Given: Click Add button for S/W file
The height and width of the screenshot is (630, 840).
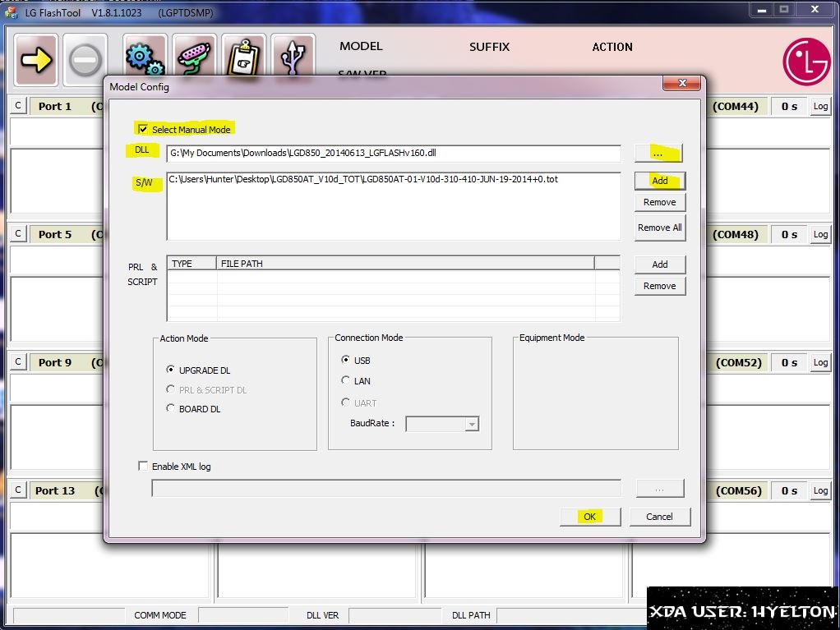Looking at the screenshot, I should pos(659,181).
